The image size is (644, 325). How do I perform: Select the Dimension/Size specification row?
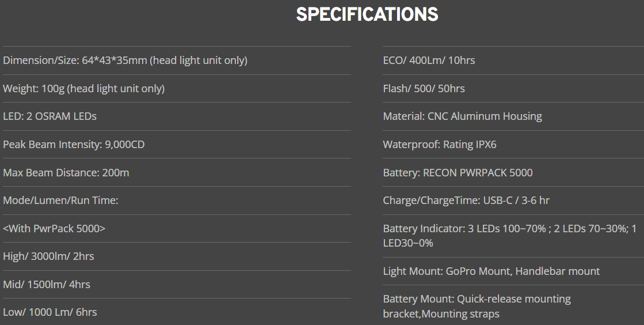point(125,61)
